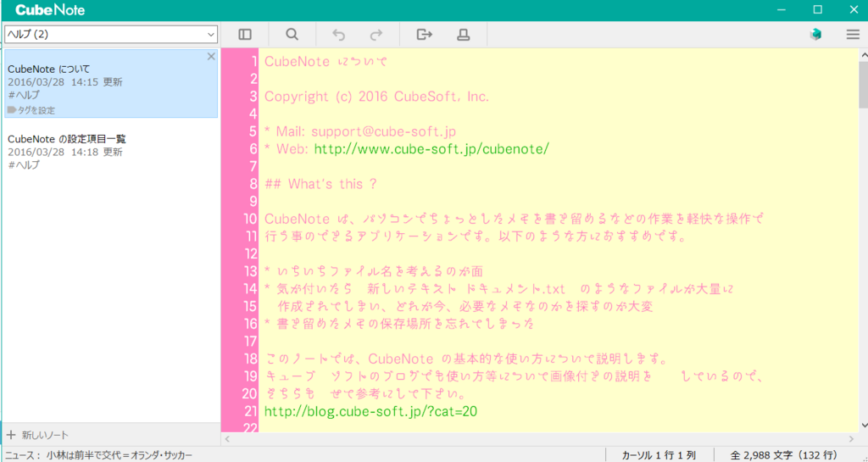Click タグを設定 to set tags
Screen dimensions: 868x462
[31, 110]
